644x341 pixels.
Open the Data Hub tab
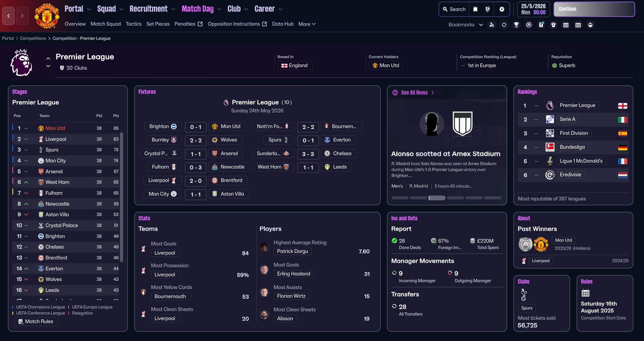pyautogui.click(x=283, y=24)
